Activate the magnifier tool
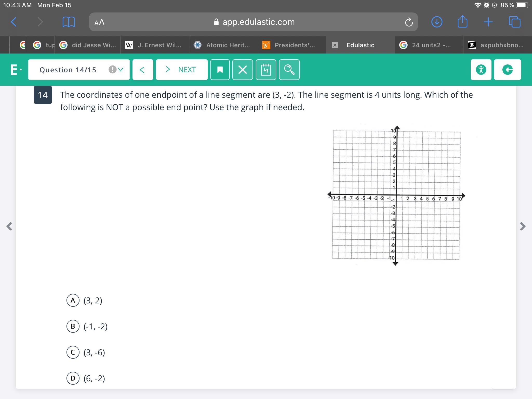 pyautogui.click(x=289, y=70)
